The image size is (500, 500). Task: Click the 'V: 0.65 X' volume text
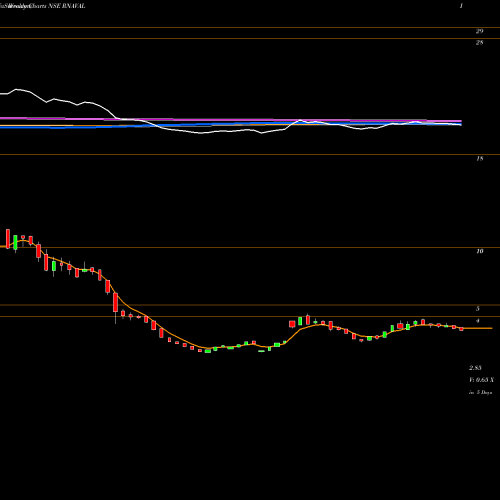point(481,380)
